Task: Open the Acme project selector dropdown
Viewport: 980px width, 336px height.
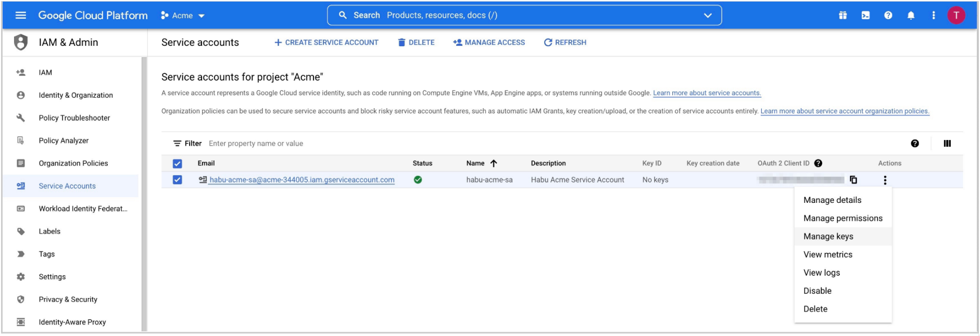Action: [183, 16]
